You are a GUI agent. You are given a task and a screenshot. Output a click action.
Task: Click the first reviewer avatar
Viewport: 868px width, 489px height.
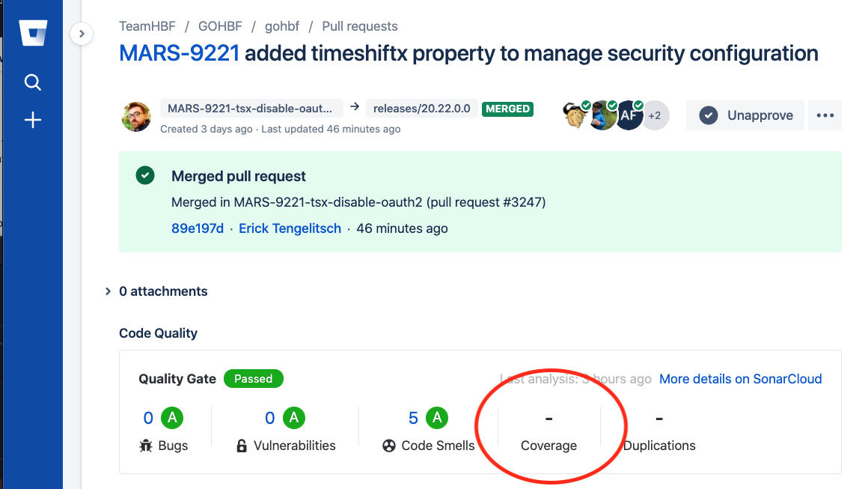[x=575, y=115]
